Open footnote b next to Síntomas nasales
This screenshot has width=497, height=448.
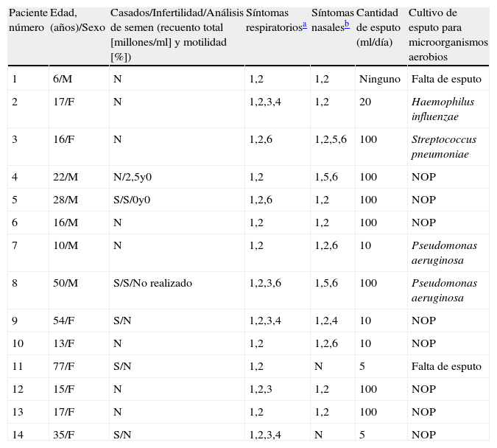tap(347, 26)
